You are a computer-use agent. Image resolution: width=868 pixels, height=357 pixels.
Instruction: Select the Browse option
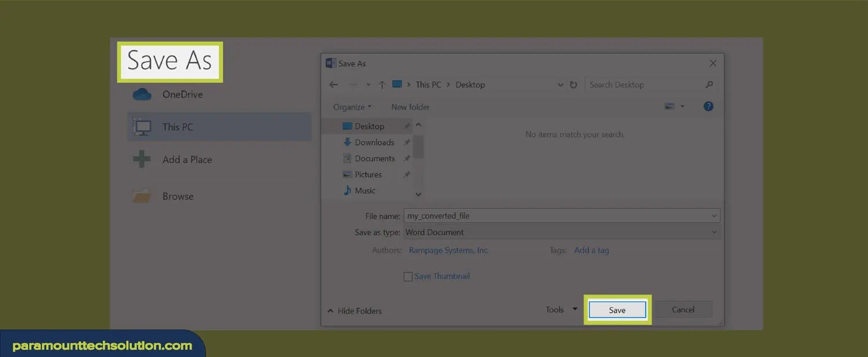coord(219,196)
